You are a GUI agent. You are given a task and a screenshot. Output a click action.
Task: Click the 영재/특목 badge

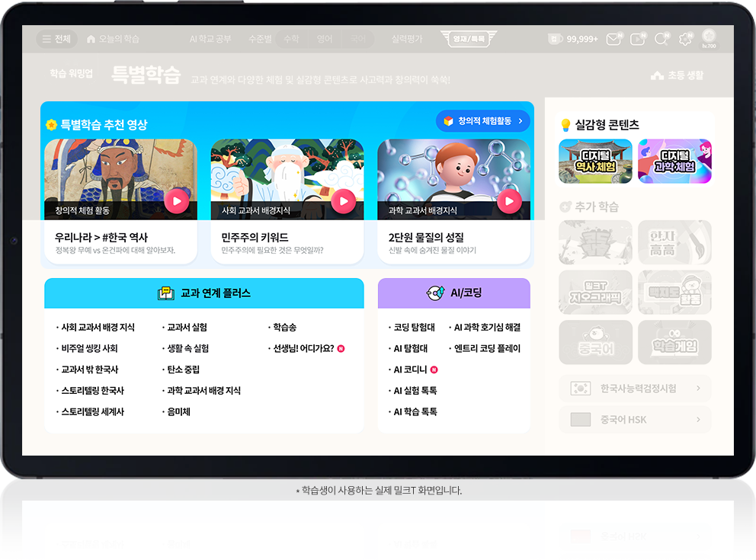pos(468,39)
